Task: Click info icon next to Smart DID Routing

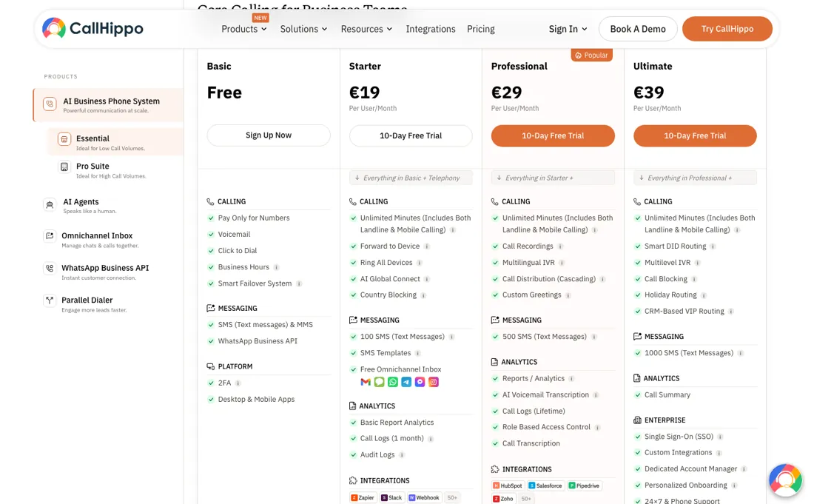Action: point(713,246)
